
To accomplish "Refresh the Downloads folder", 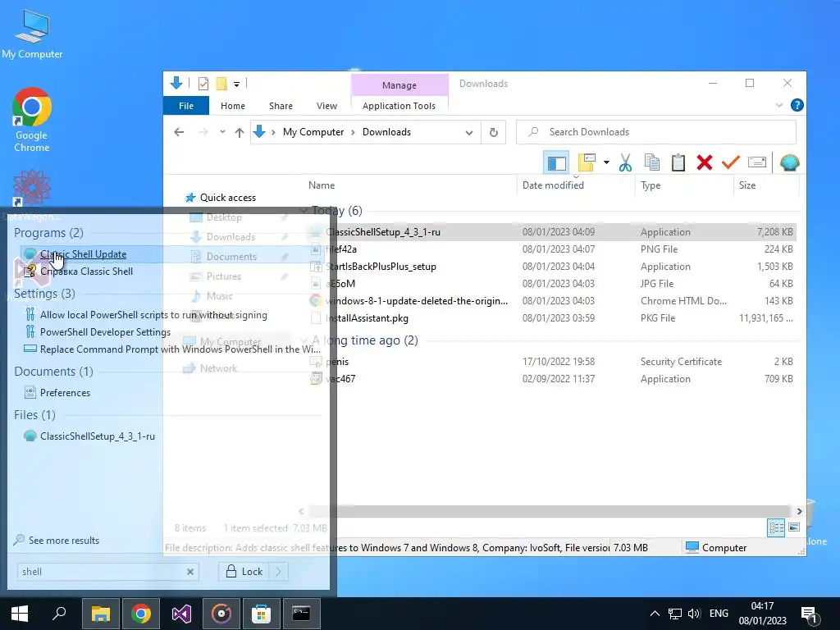I will point(493,132).
